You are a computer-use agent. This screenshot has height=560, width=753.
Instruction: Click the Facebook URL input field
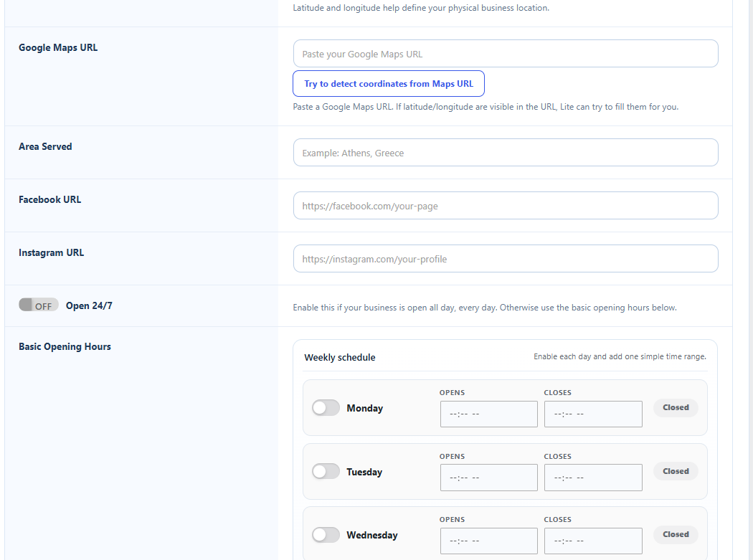(x=506, y=206)
